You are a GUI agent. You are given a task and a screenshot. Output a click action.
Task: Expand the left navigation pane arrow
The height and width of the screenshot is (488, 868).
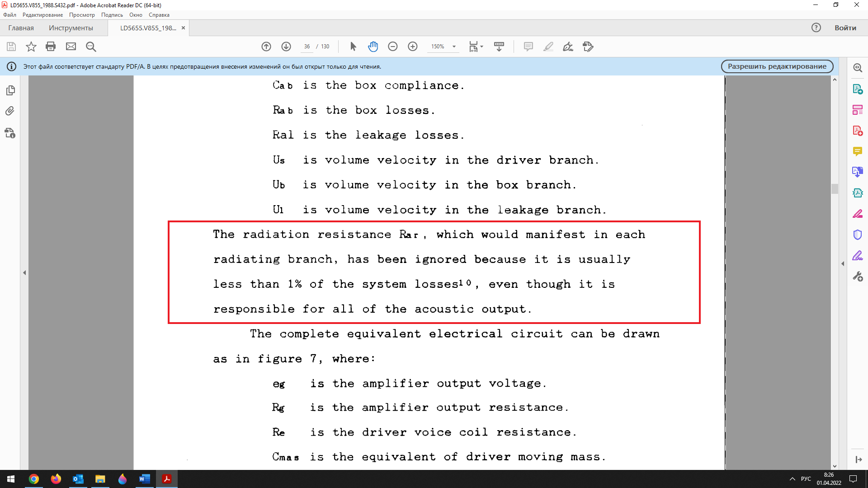pyautogui.click(x=24, y=272)
